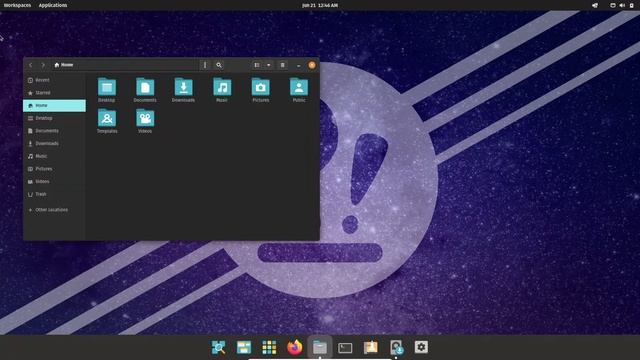
Task: Select Desktop in the Files sidebar
Action: pos(55,118)
